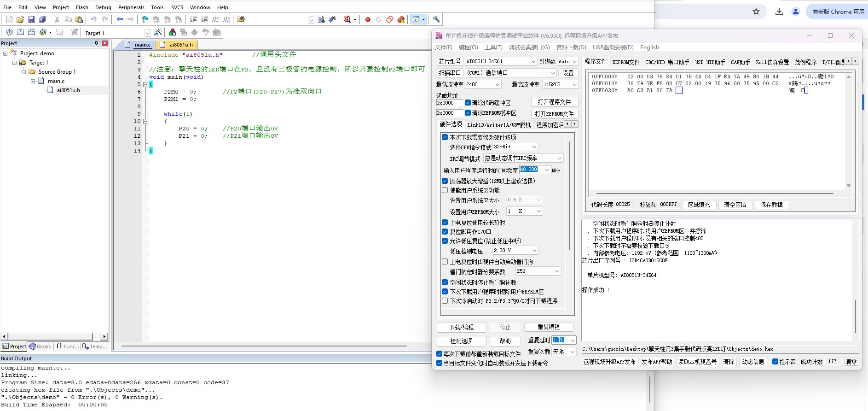Open Target Options magic wand icon
868x411 pixels.
[x=158, y=32]
